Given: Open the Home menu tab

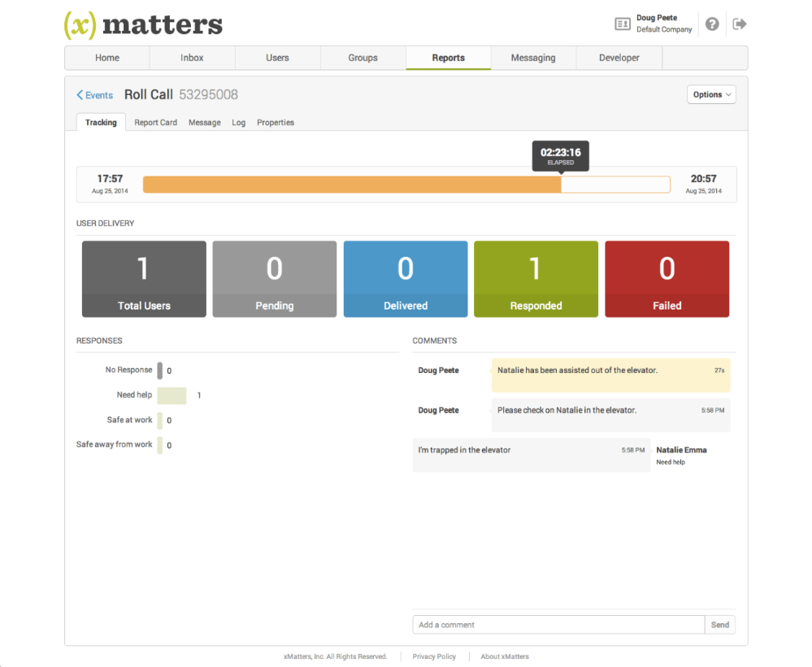Looking at the screenshot, I should (x=107, y=58).
